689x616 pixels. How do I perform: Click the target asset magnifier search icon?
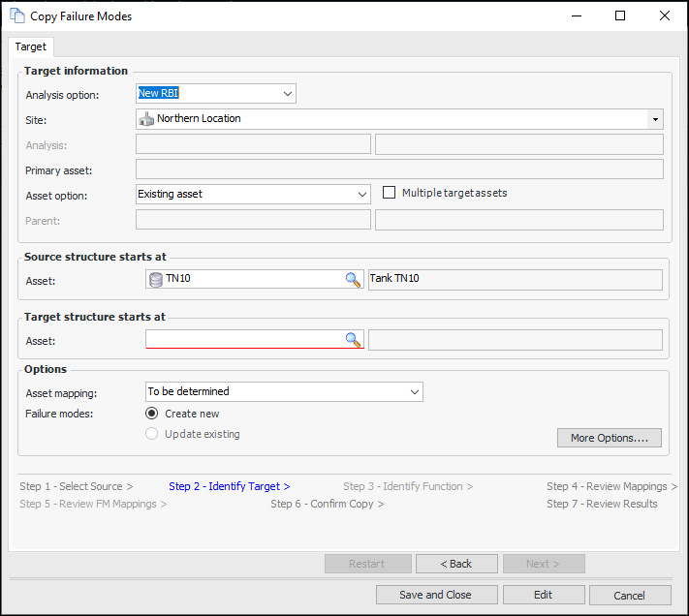tap(354, 340)
